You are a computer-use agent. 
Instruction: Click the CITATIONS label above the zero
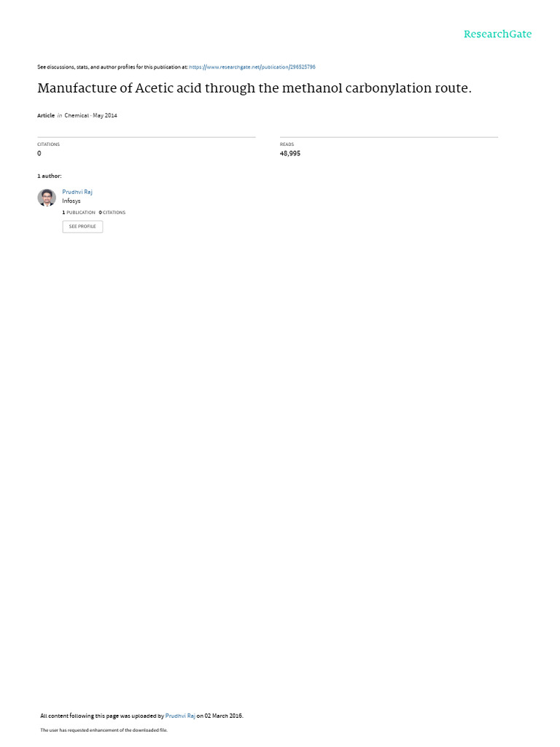click(x=49, y=144)
